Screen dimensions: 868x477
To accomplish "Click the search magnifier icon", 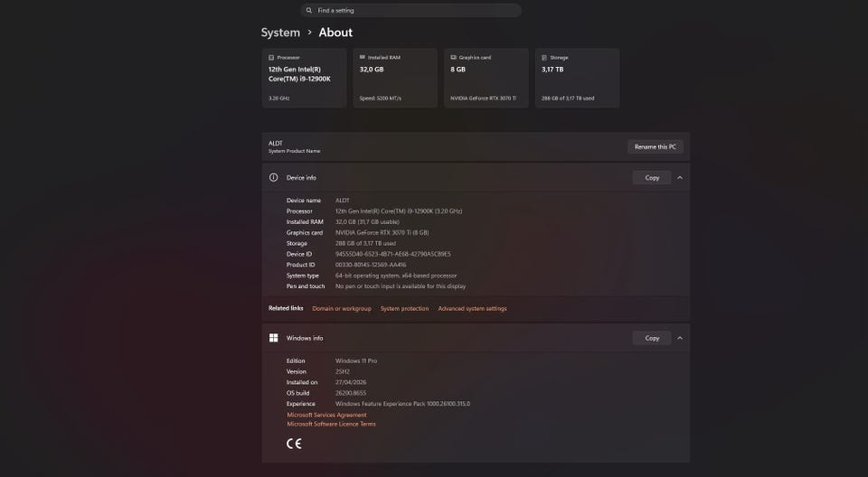I will point(309,11).
